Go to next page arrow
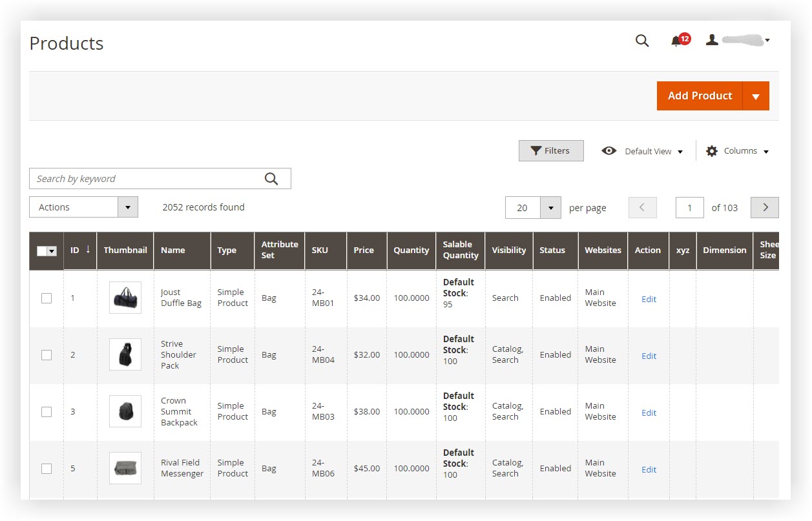 click(x=765, y=207)
